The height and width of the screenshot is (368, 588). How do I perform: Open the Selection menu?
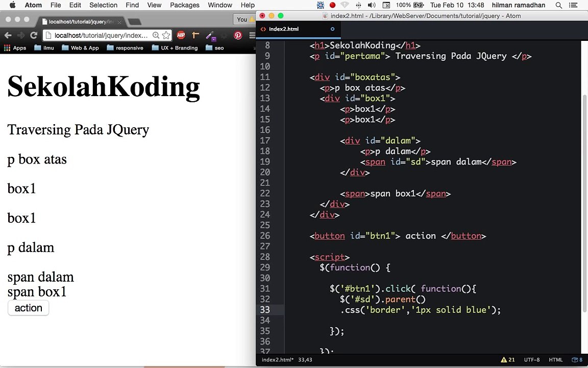click(x=103, y=5)
